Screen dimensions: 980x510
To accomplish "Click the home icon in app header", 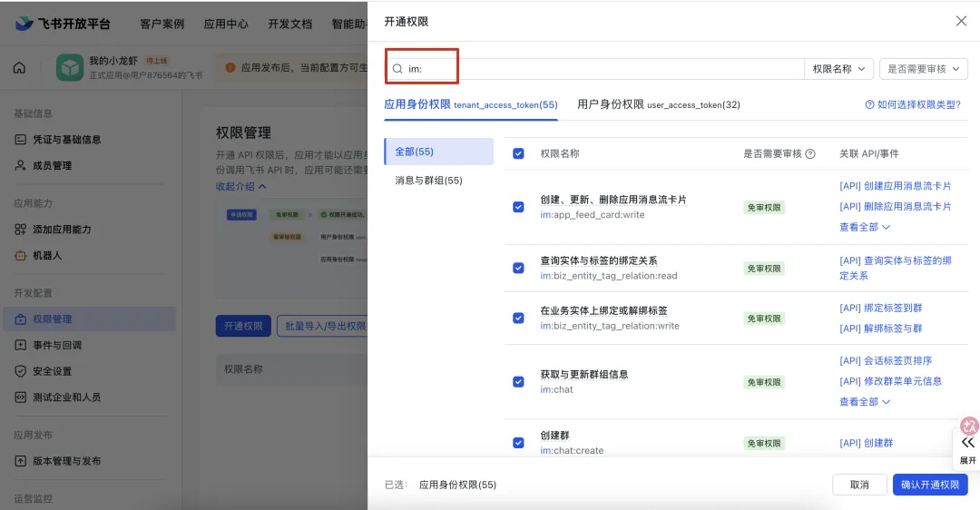I will (19, 67).
